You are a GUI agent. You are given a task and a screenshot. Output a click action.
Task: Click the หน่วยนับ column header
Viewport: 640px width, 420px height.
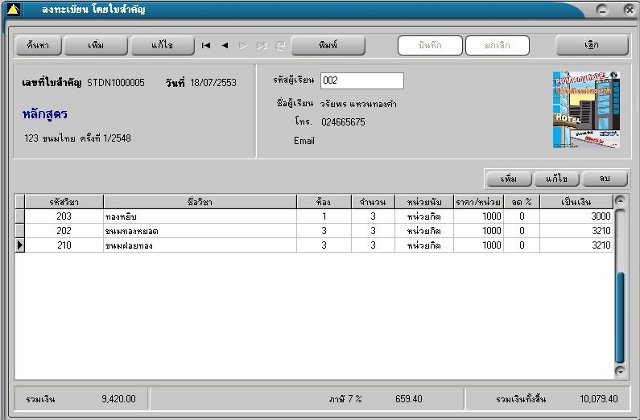(424, 202)
